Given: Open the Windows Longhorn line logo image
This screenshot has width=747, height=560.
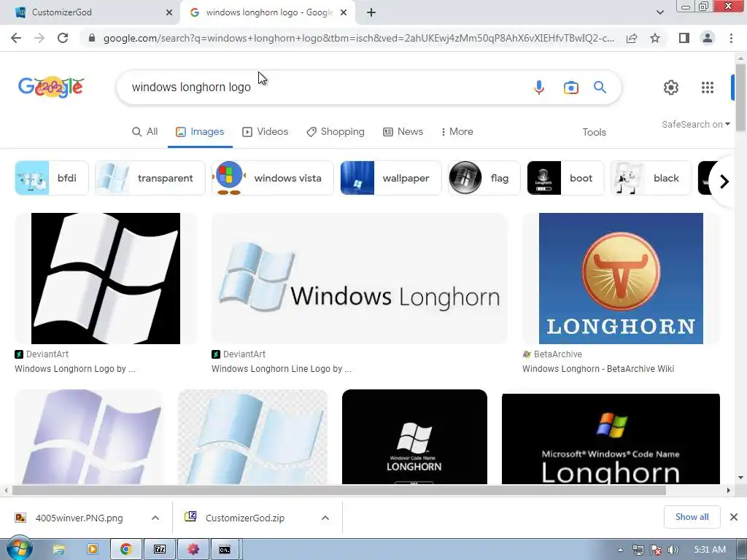Looking at the screenshot, I should 359,278.
